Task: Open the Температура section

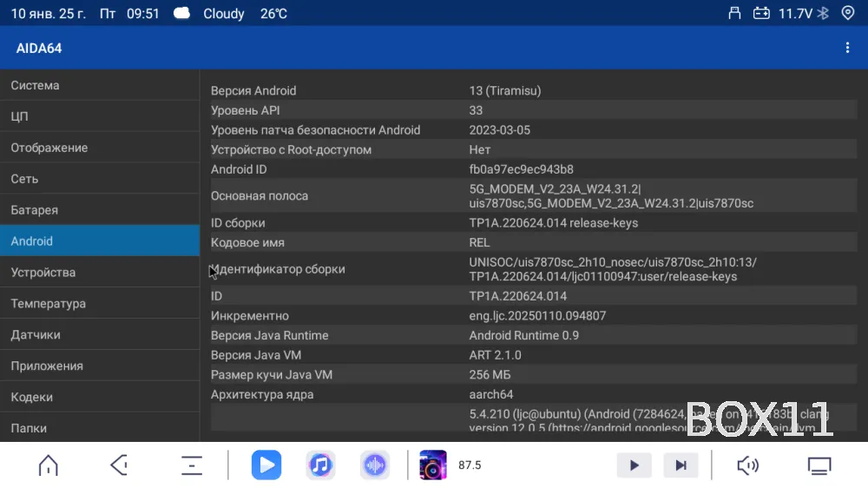Action: [100, 304]
